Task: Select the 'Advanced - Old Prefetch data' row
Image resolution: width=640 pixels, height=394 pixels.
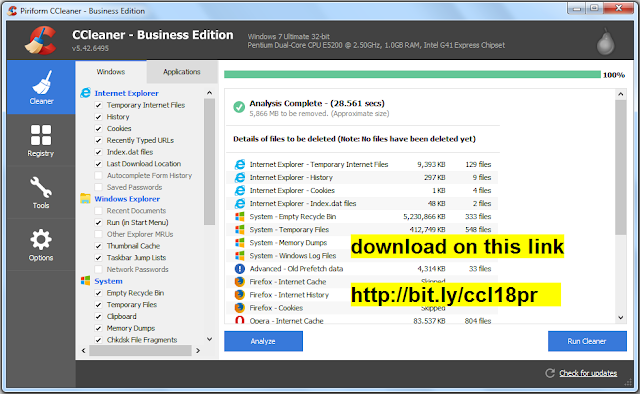Action: click(362, 269)
